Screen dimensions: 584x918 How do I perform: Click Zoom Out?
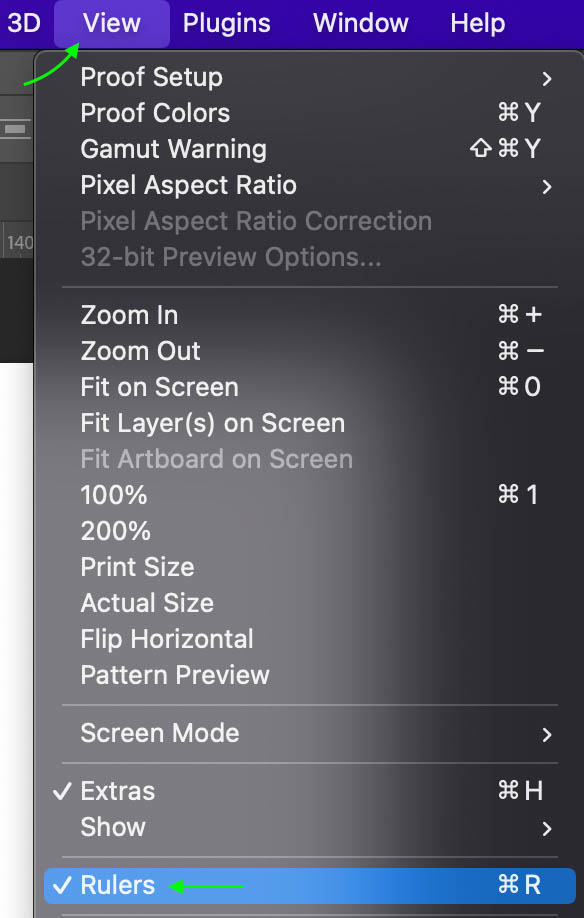[x=139, y=351]
